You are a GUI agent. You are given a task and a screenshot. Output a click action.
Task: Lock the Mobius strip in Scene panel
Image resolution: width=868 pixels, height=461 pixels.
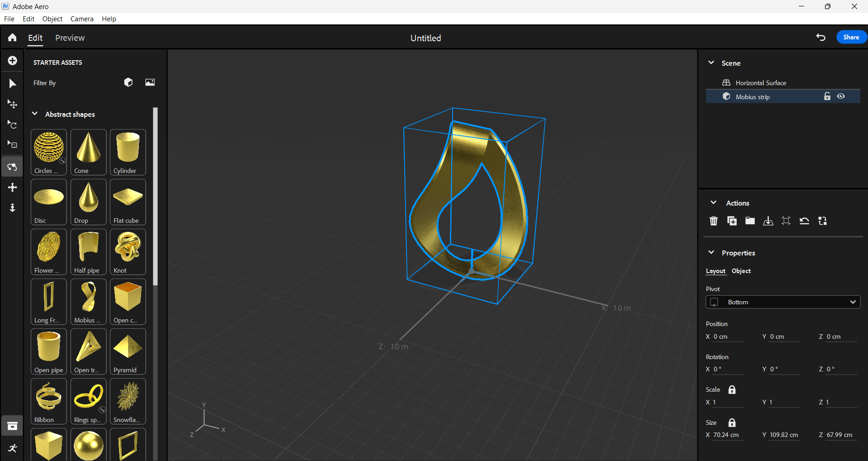(827, 96)
